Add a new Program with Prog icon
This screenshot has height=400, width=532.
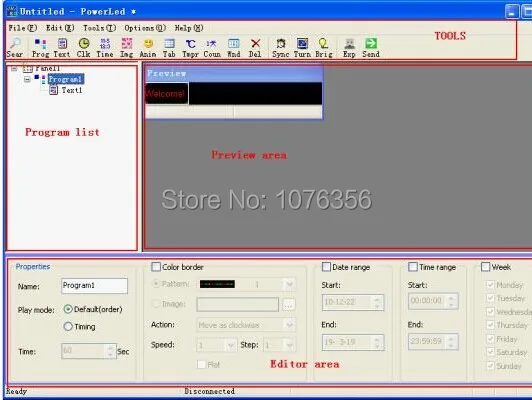40,47
